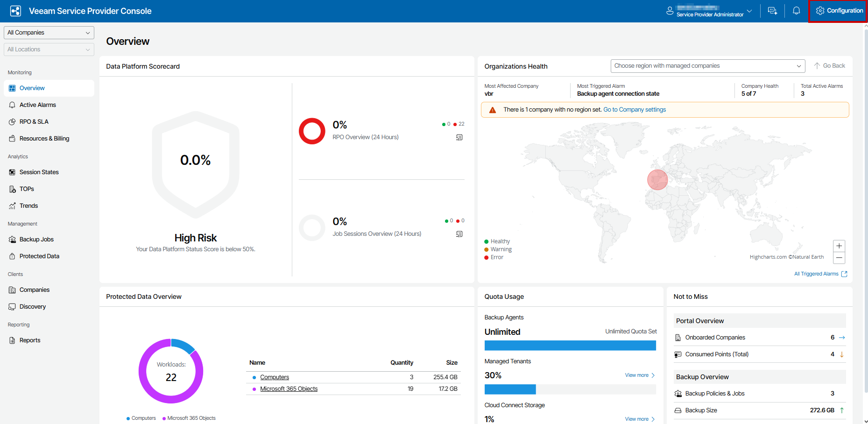Open RPO Overview details list icon

[459, 137]
